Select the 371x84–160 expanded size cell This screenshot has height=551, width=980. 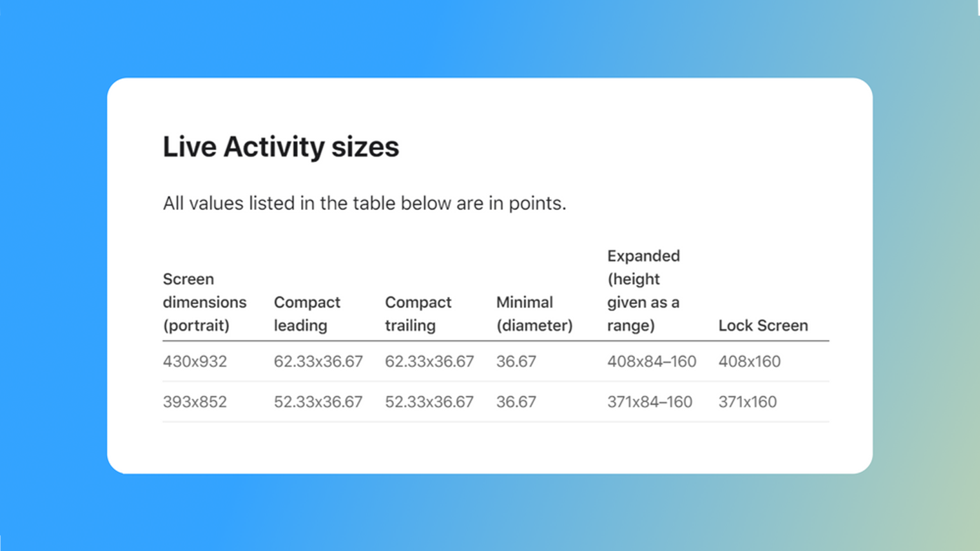coord(650,402)
